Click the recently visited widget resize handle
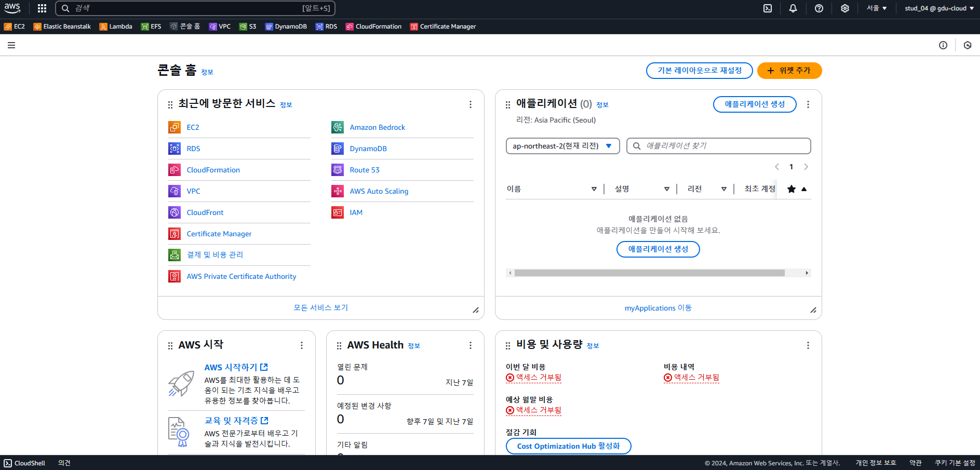Viewport: 980px width, 470px height. [476, 311]
